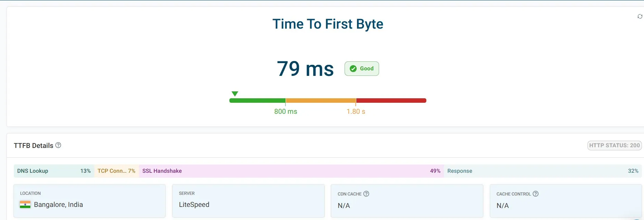This screenshot has width=644, height=220.
Task: Click the red segment of TTFB gauge
Action: (391, 101)
